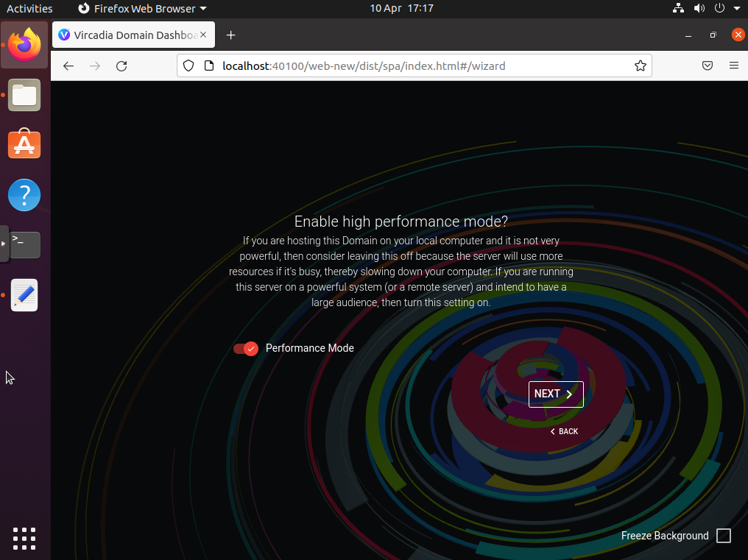Screen dimensions: 748x560
Task: Click the volume speaker icon
Action: [699, 9]
